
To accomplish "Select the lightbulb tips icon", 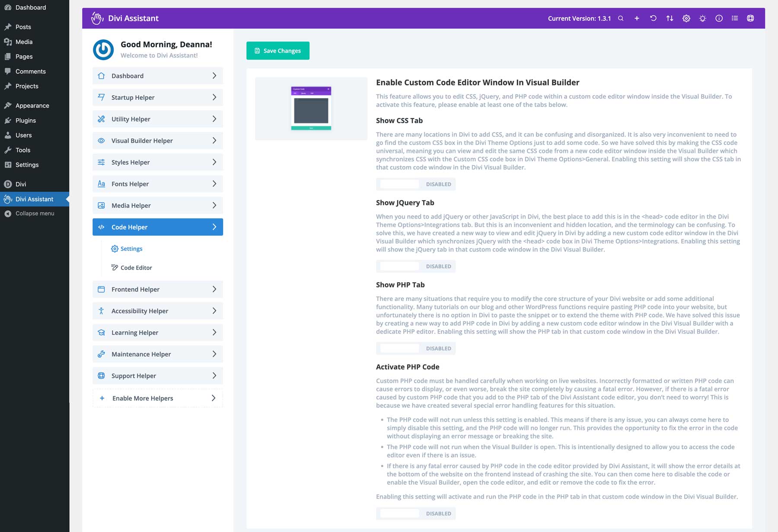I will click(702, 18).
